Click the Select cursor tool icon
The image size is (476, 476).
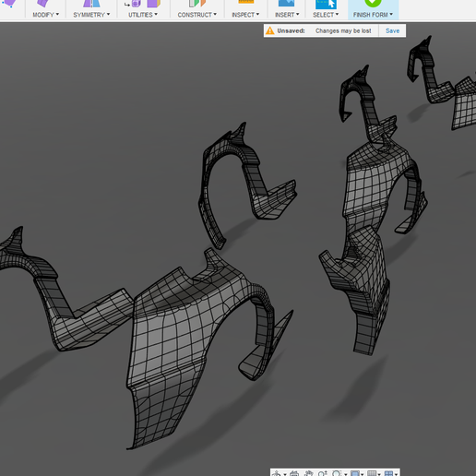(326, 4)
